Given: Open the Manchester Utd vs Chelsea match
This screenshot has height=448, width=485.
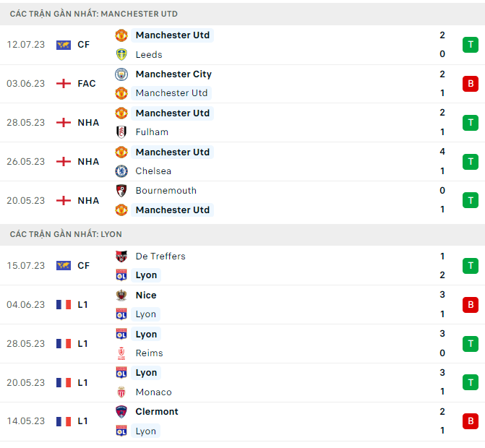Looking at the screenshot, I should tap(289, 162).
